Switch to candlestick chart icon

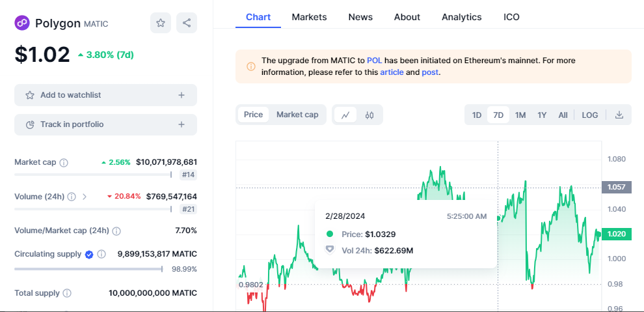[369, 115]
